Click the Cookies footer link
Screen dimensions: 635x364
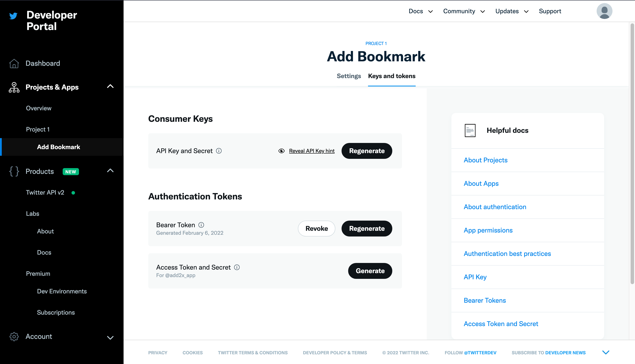[192, 353]
